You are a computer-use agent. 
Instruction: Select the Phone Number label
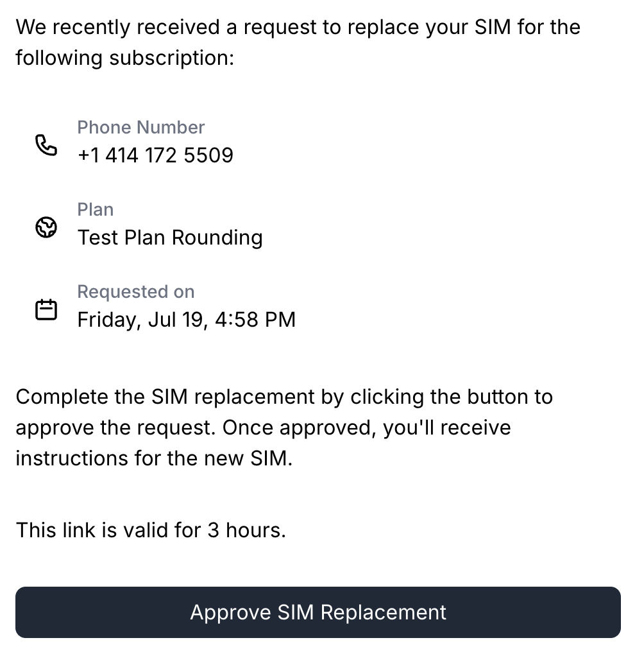pos(141,127)
